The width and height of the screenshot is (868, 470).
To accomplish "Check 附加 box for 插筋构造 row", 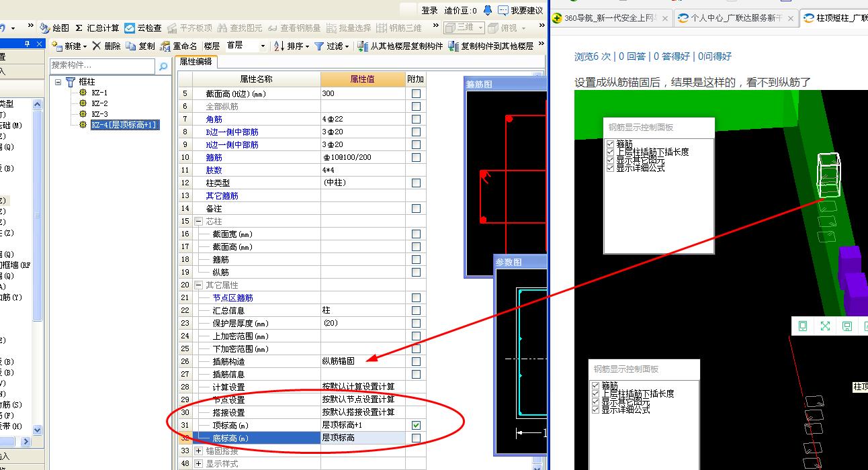I will coord(417,361).
